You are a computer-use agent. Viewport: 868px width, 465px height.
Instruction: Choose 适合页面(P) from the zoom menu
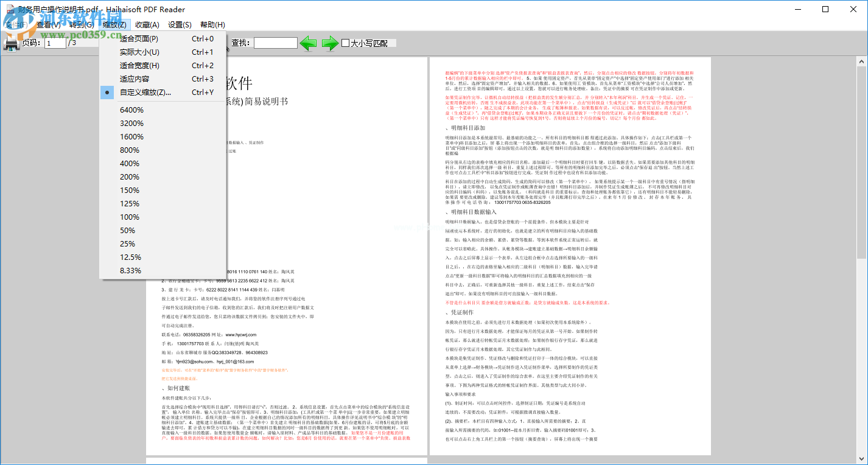click(163, 39)
